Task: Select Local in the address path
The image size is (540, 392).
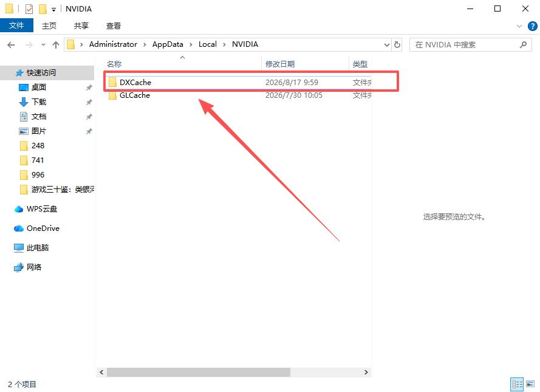Action: 208,44
